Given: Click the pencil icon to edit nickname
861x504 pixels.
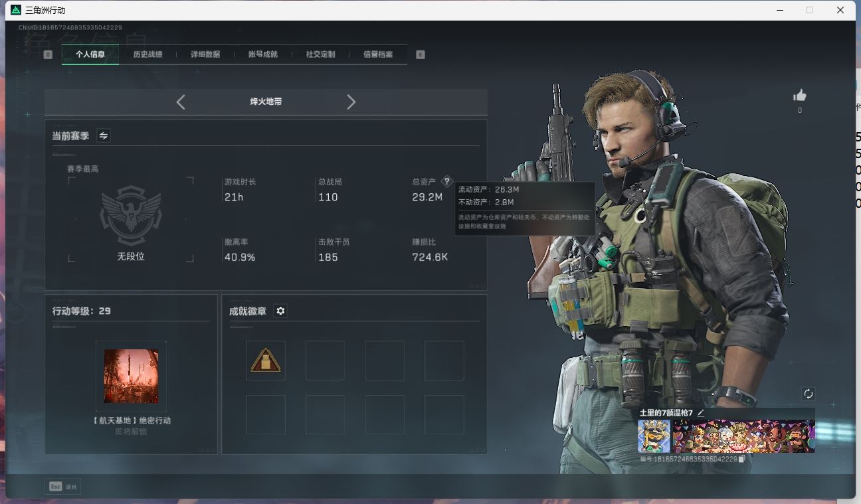Looking at the screenshot, I should [700, 413].
